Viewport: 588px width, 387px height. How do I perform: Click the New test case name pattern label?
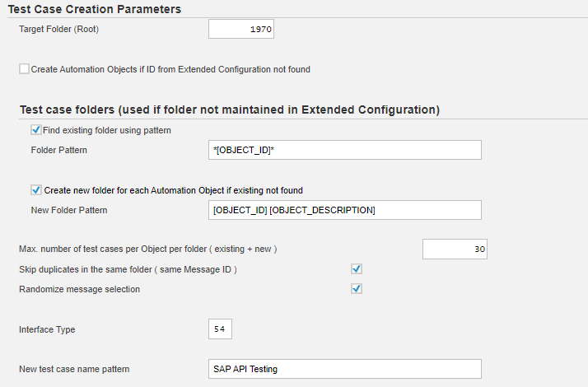74,369
